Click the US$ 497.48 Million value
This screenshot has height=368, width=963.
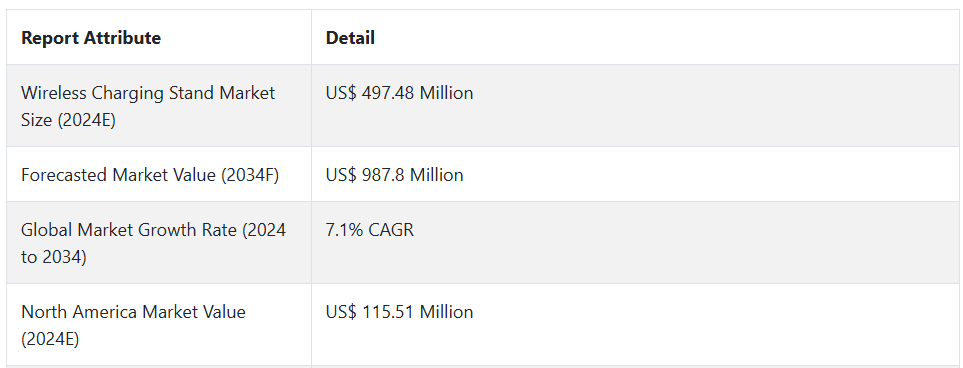[x=399, y=93]
